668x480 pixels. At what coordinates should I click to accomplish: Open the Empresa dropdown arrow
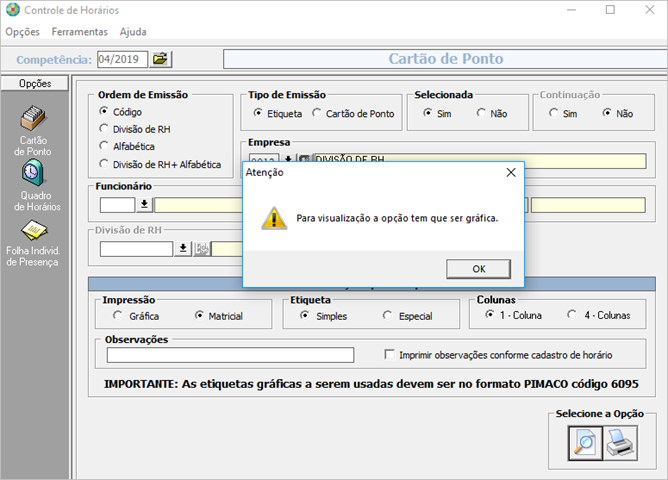click(x=288, y=158)
